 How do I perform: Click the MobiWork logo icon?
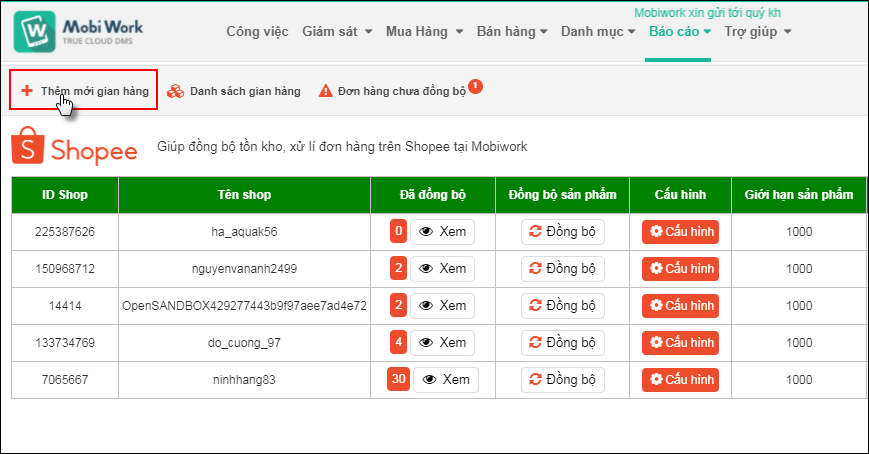[35, 32]
